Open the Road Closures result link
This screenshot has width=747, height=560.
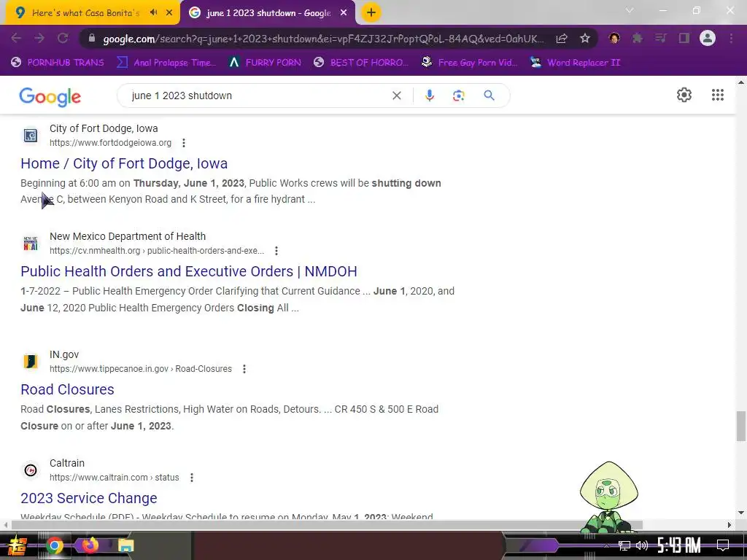(67, 389)
